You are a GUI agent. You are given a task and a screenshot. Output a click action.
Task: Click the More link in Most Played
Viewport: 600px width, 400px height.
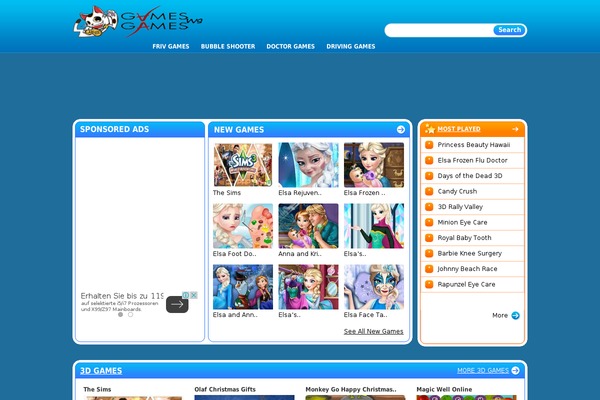(x=500, y=315)
